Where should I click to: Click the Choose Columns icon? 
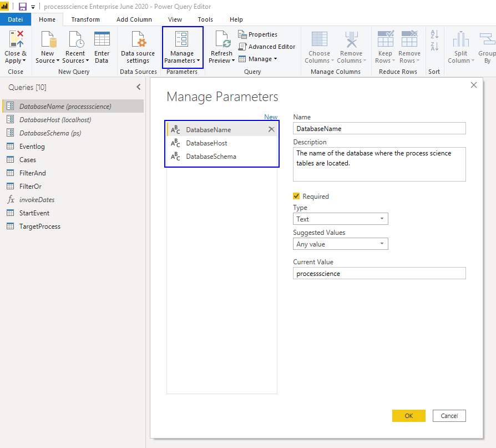[x=320, y=39]
